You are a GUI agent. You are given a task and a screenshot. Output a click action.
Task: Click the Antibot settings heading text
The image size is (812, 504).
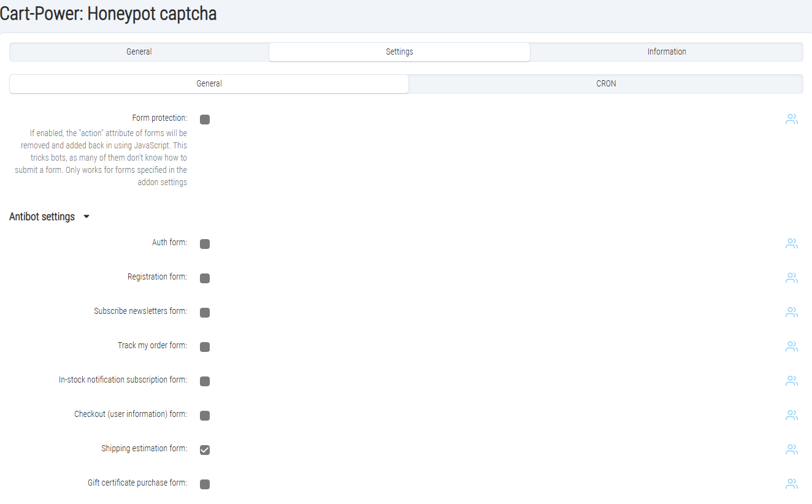42,216
